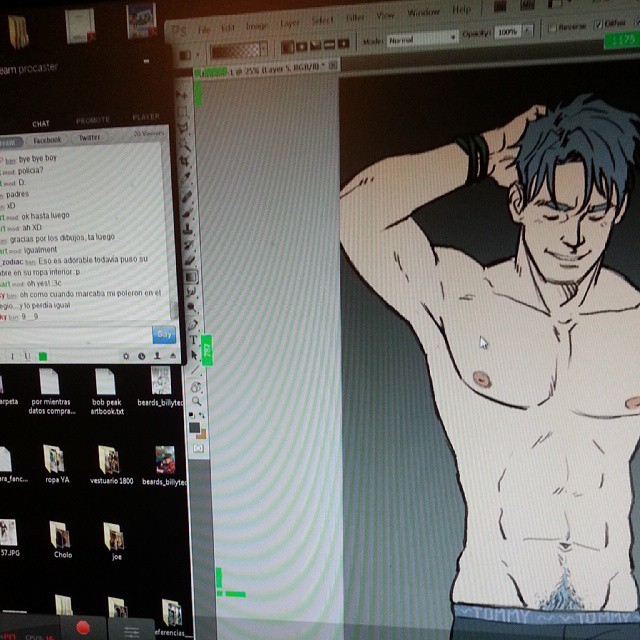Viewport: 640px width, 640px height.
Task: Select the Smudge/Blur tool
Action: tap(191, 292)
